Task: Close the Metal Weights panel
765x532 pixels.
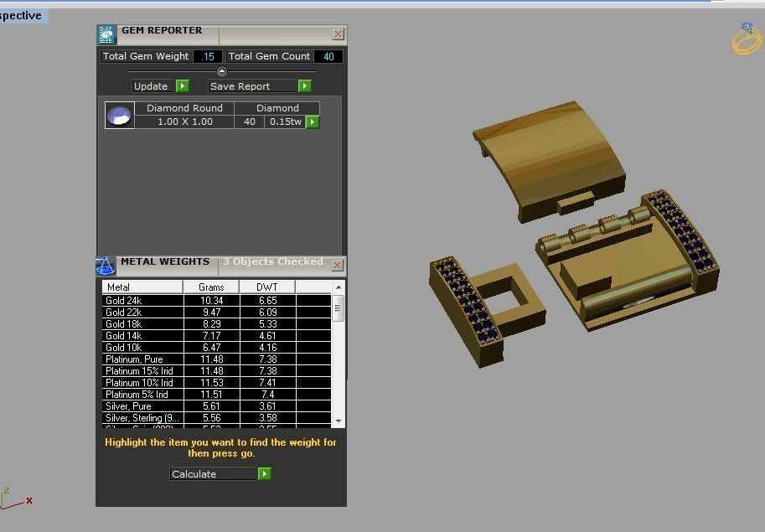Action: 338,266
